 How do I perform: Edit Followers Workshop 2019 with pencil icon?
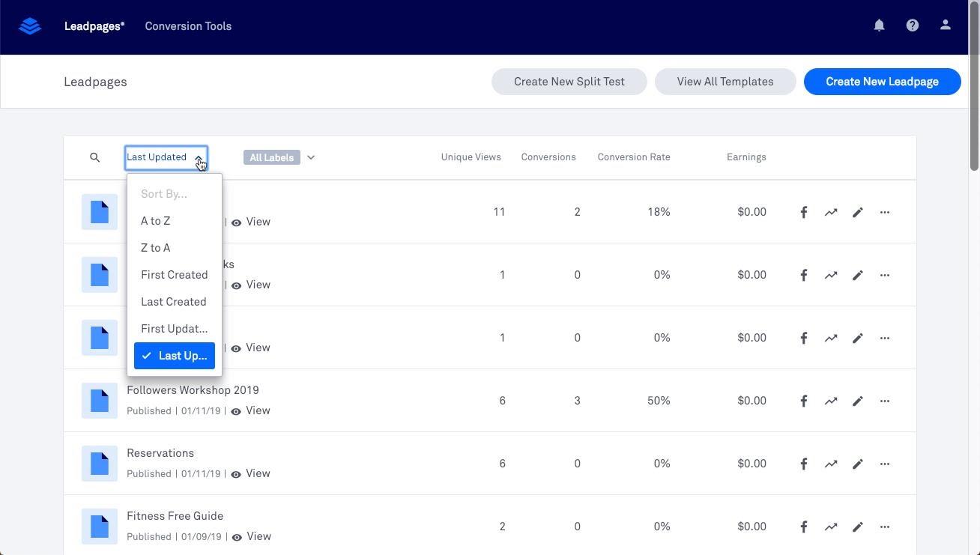pyautogui.click(x=857, y=401)
